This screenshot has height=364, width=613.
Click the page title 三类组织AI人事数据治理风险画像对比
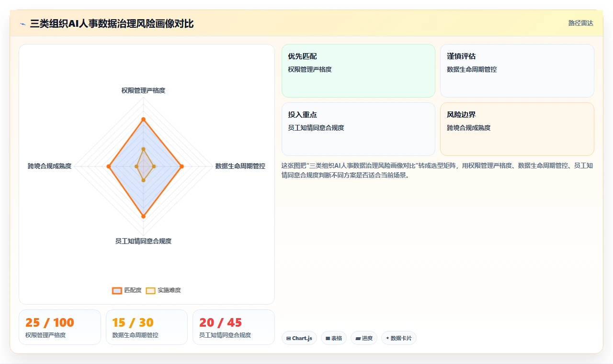[x=112, y=23]
